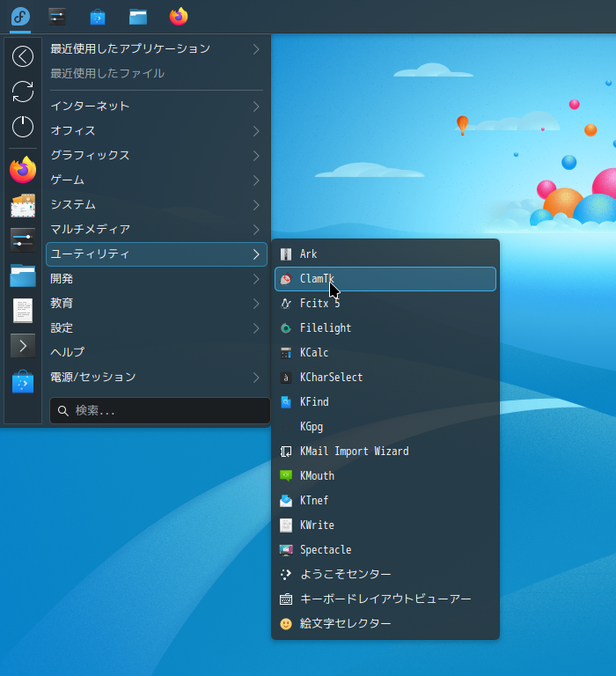Open the ユーティリティ menu category

coord(157,254)
